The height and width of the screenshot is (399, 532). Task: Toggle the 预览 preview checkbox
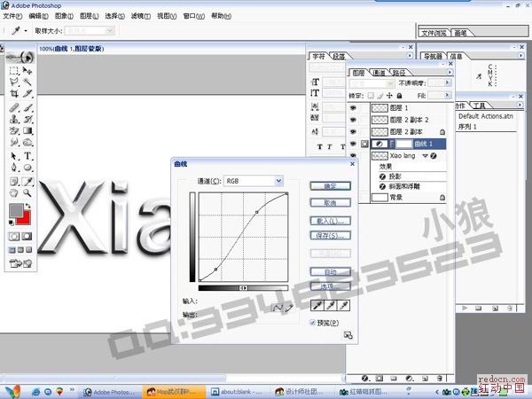click(x=313, y=323)
